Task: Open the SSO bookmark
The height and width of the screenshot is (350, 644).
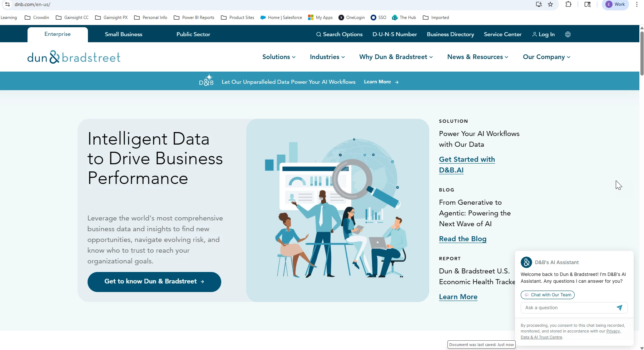Action: click(378, 18)
